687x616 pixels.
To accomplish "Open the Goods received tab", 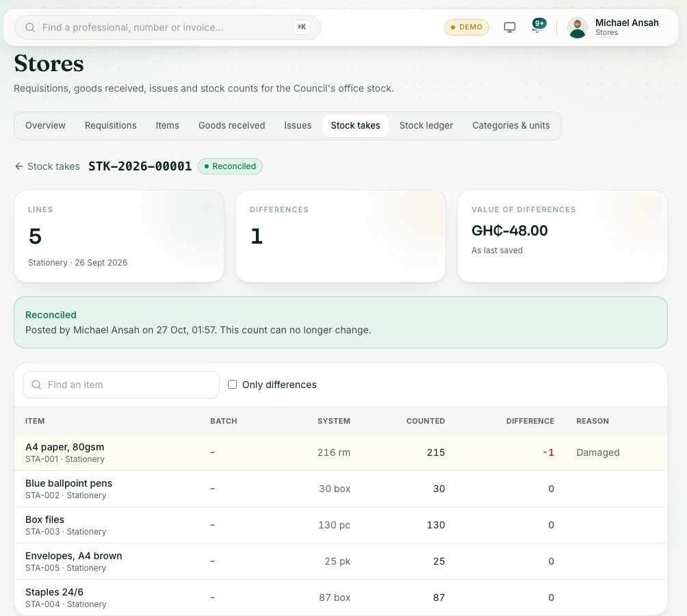I will (231, 125).
